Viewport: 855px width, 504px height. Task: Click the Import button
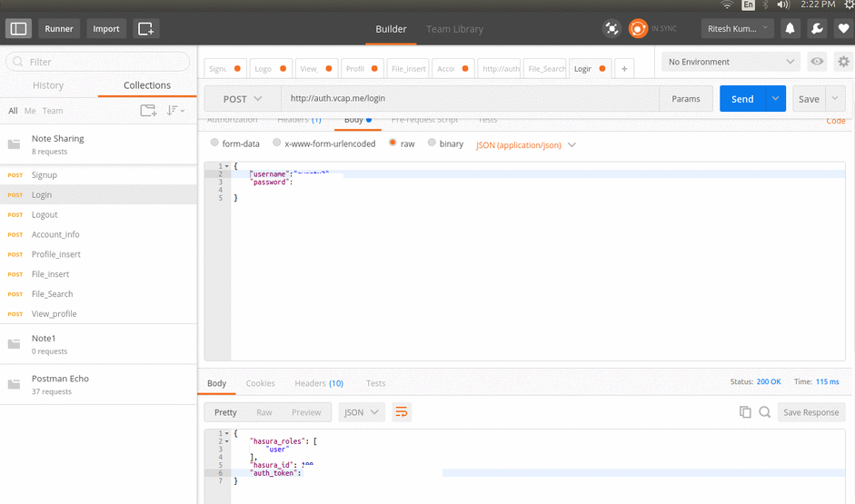click(x=106, y=28)
